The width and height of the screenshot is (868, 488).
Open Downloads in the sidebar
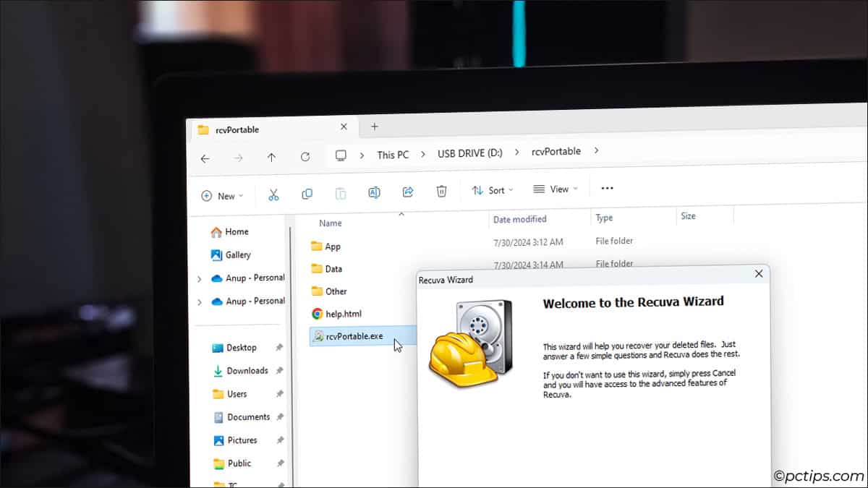(x=247, y=371)
